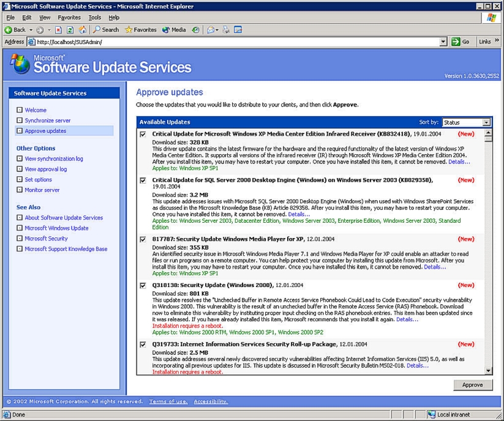This screenshot has height=421, width=504.
Task: Click the updates list scrollbar thumb
Action: [x=488, y=139]
